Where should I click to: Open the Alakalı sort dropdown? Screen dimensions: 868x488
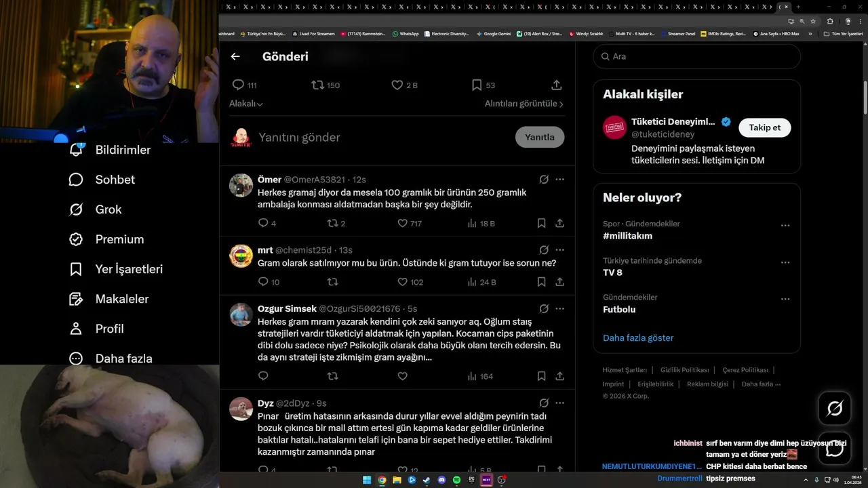tap(246, 104)
